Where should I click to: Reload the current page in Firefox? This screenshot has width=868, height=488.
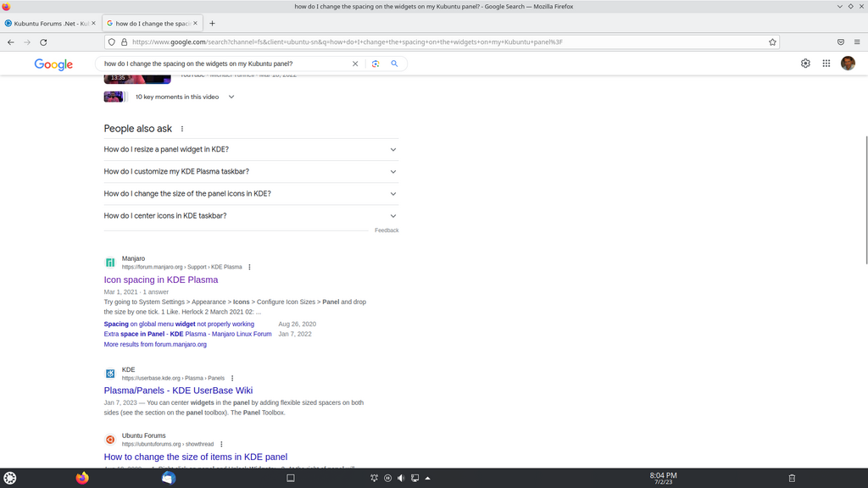point(43,42)
